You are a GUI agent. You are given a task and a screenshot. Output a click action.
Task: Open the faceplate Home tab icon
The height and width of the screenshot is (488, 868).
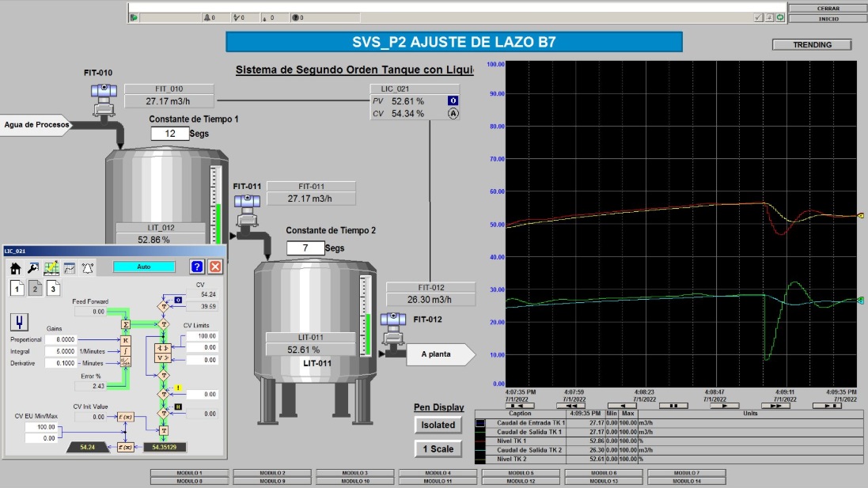15,267
